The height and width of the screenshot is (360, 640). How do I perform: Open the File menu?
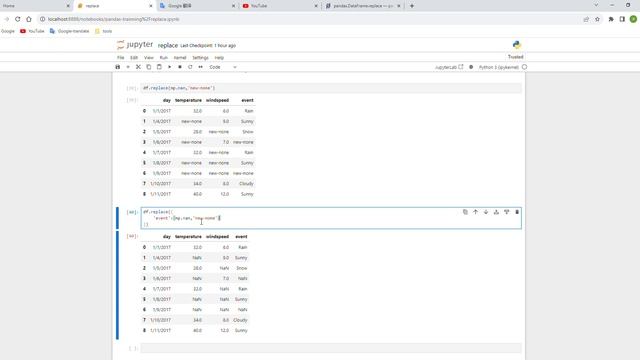pos(120,58)
